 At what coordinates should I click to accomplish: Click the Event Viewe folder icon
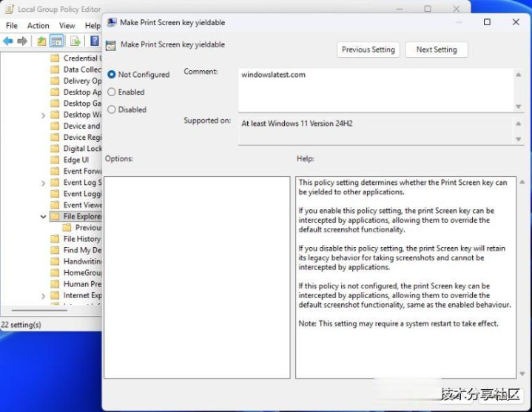coord(55,205)
